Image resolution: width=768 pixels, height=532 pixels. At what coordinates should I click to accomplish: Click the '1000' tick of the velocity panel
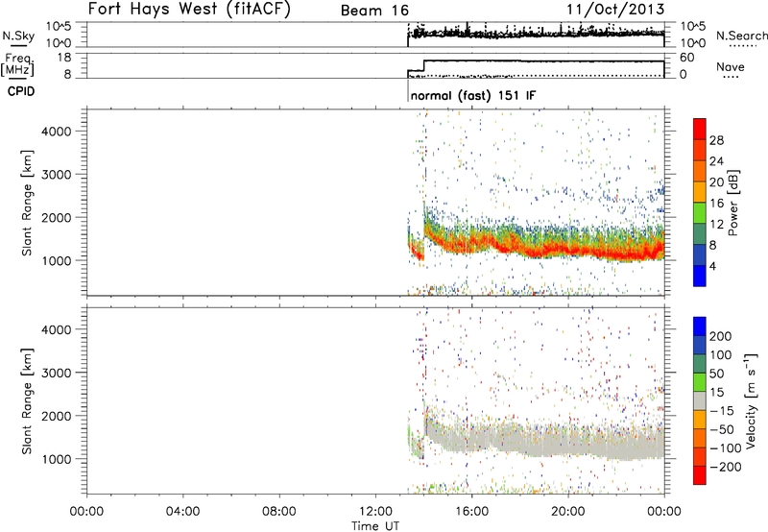57,459
